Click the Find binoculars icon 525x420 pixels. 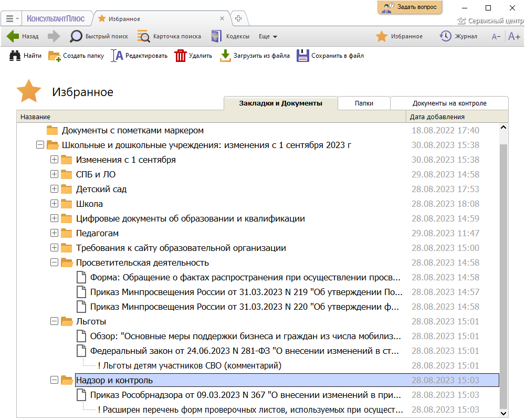[15, 56]
